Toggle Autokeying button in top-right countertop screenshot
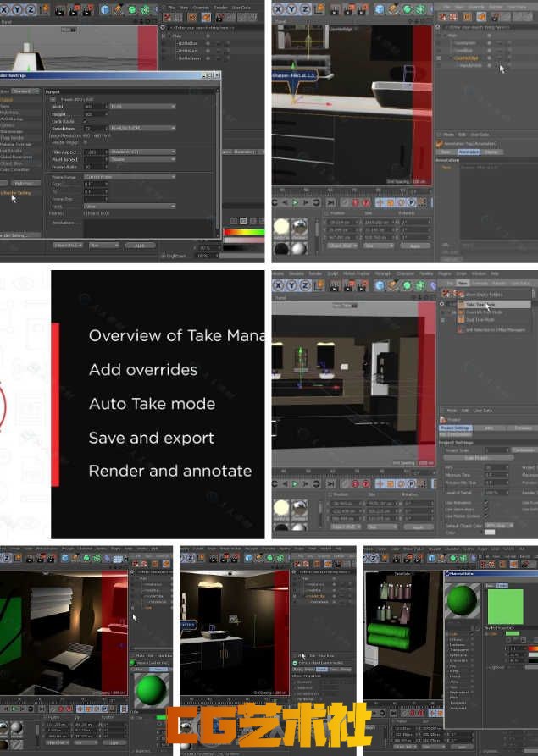538x756 pixels. pos(366,203)
